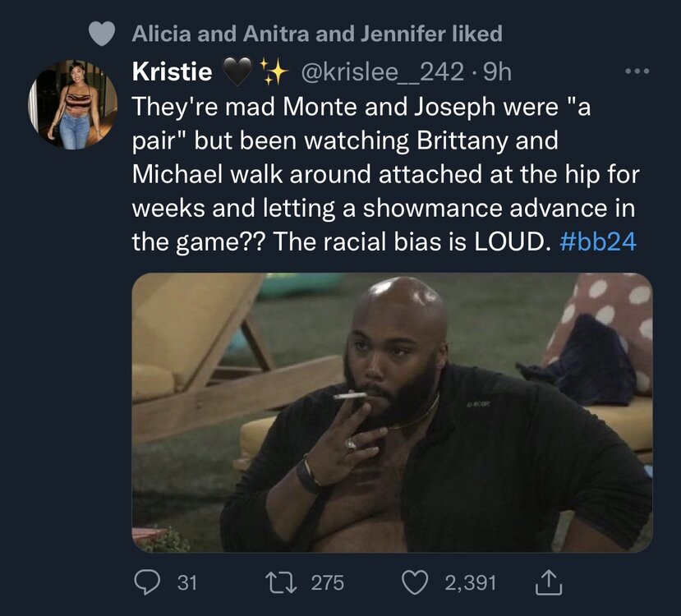The width and height of the screenshot is (681, 616).
Task: Click the grey heart beside 'Alicia and Anitra'
Action: click(101, 34)
